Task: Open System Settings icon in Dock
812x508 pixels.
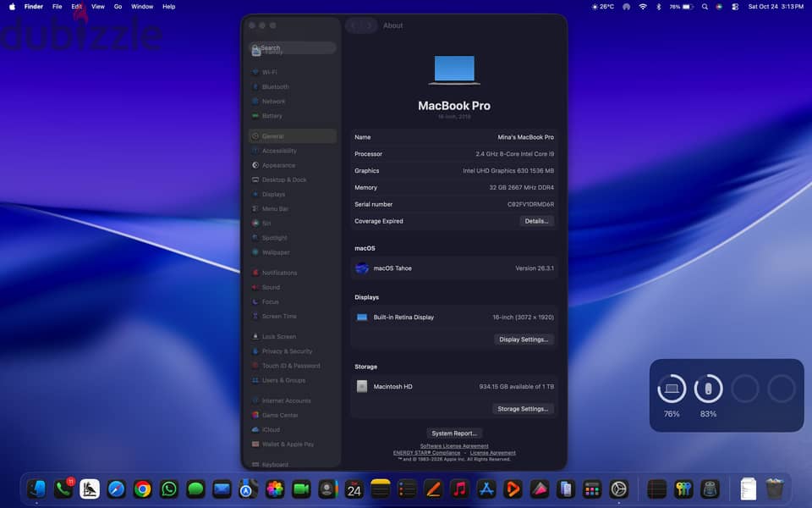Action: pyautogui.click(x=619, y=489)
